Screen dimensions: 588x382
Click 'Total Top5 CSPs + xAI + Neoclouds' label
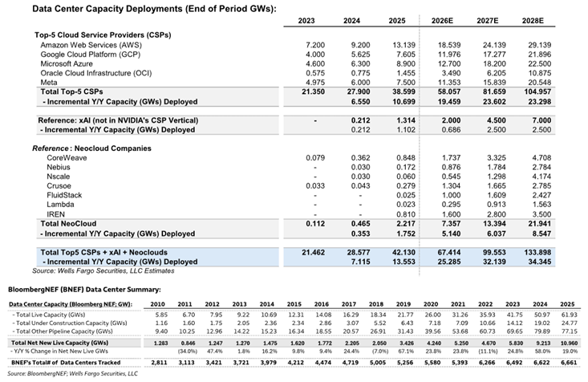(103, 253)
